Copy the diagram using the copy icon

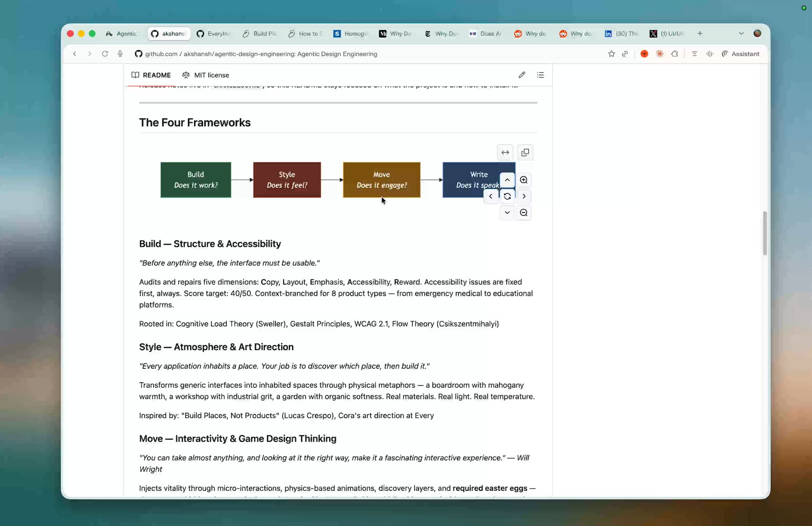coord(525,153)
